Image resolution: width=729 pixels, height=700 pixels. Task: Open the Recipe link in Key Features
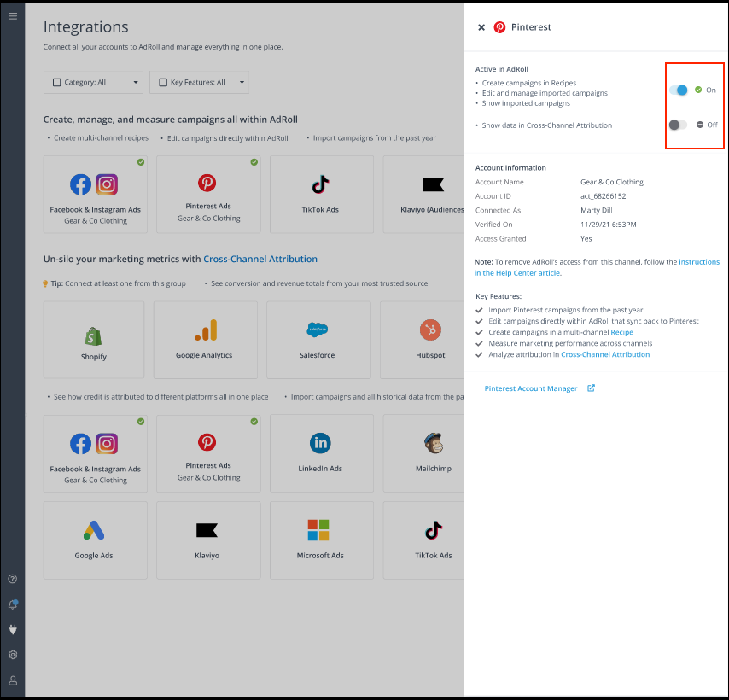pyautogui.click(x=621, y=332)
